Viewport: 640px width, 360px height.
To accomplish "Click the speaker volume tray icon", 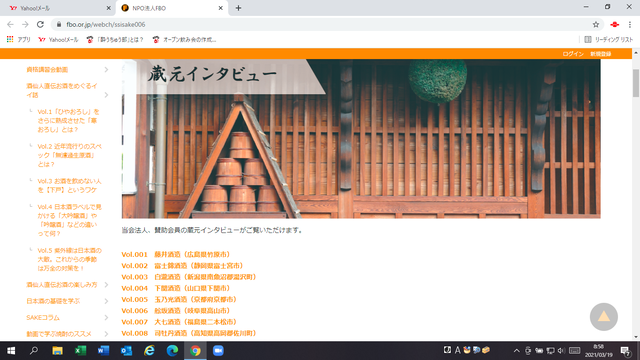I will pos(561,351).
